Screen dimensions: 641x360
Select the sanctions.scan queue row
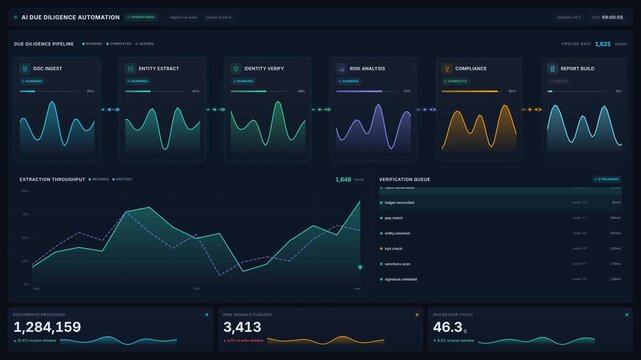coord(500,264)
